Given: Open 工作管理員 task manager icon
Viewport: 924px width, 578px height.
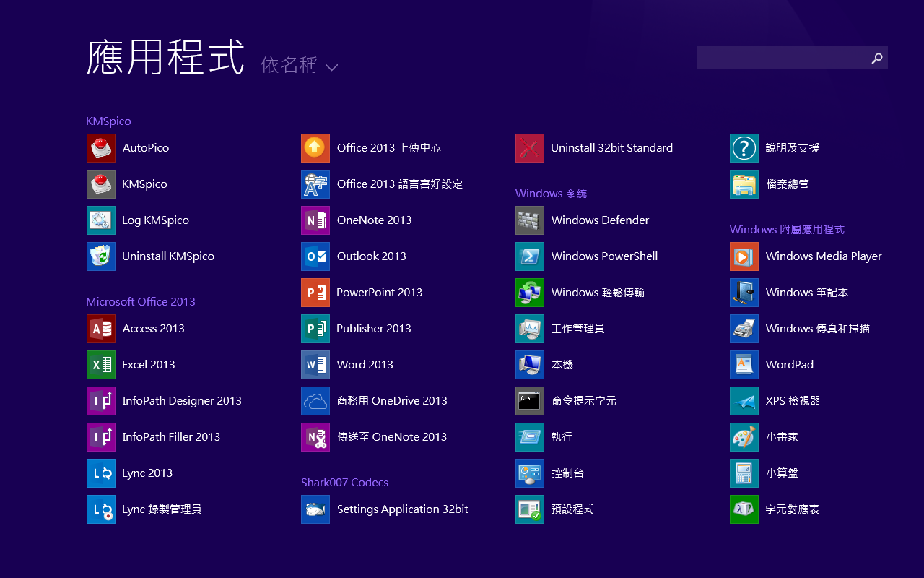Looking at the screenshot, I should (530, 329).
